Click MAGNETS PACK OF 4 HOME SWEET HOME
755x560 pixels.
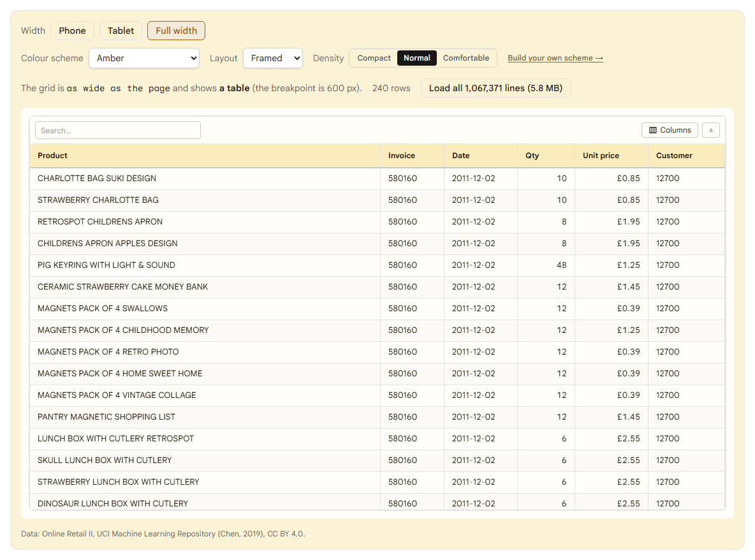tap(205, 374)
